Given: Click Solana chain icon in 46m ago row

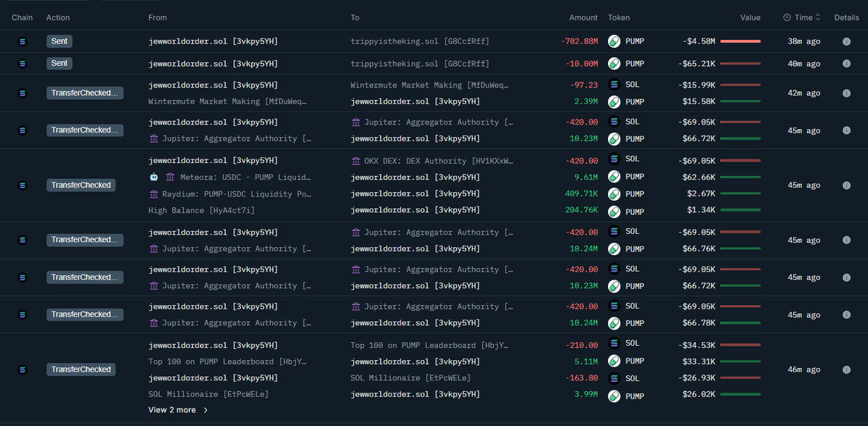Looking at the screenshot, I should [22, 369].
